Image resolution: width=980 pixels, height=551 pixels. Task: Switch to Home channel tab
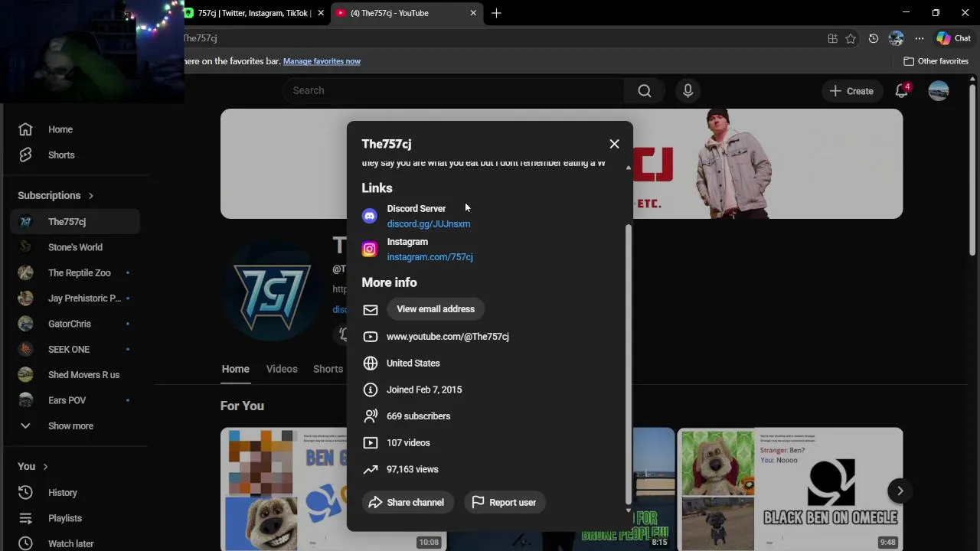point(236,369)
